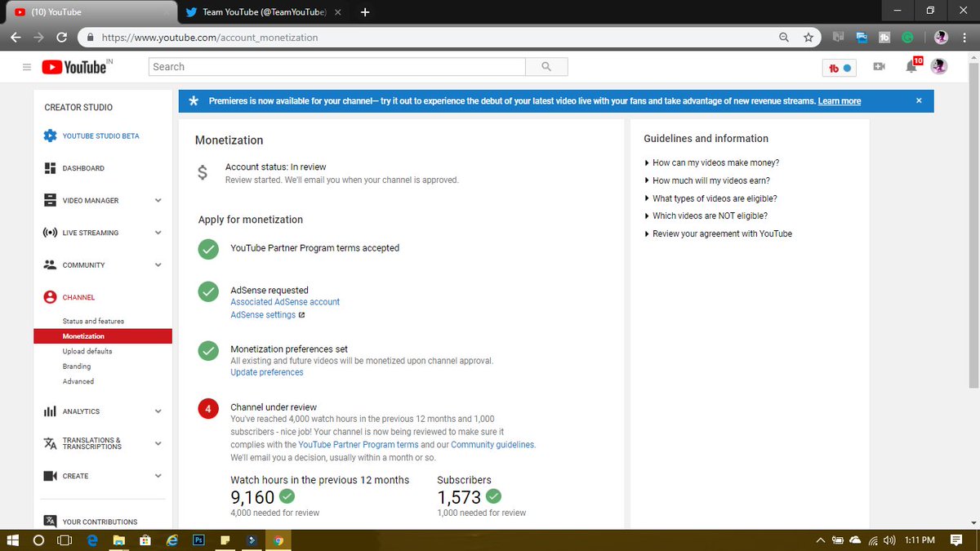
Task: Open Upload defaults
Action: (x=87, y=351)
